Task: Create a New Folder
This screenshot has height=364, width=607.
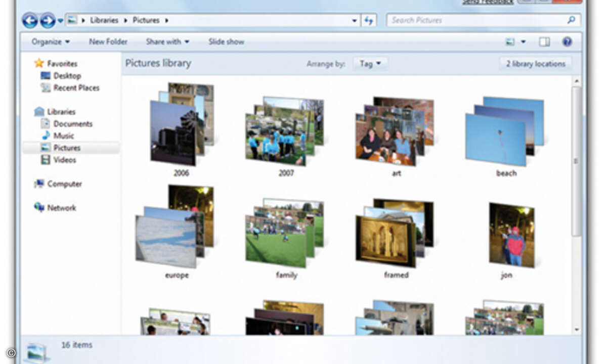Action: pyautogui.click(x=108, y=41)
